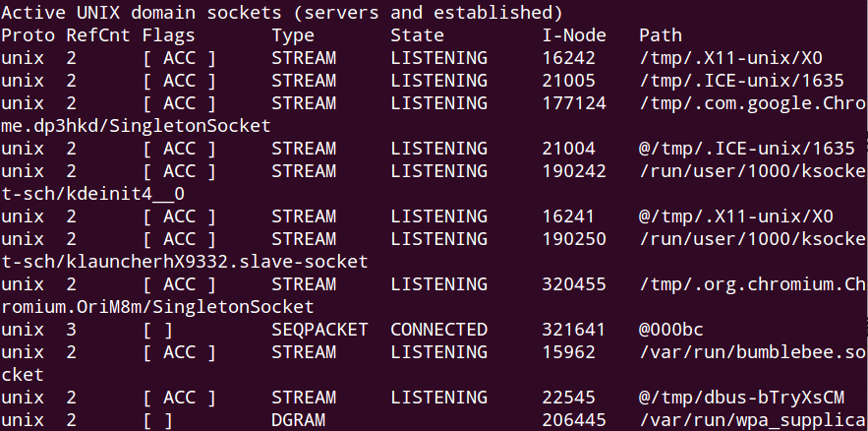This screenshot has width=868, height=431.
Task: Click wrapped text 'romium.OriM8m/SingletonSocket'
Action: pyautogui.click(x=157, y=307)
